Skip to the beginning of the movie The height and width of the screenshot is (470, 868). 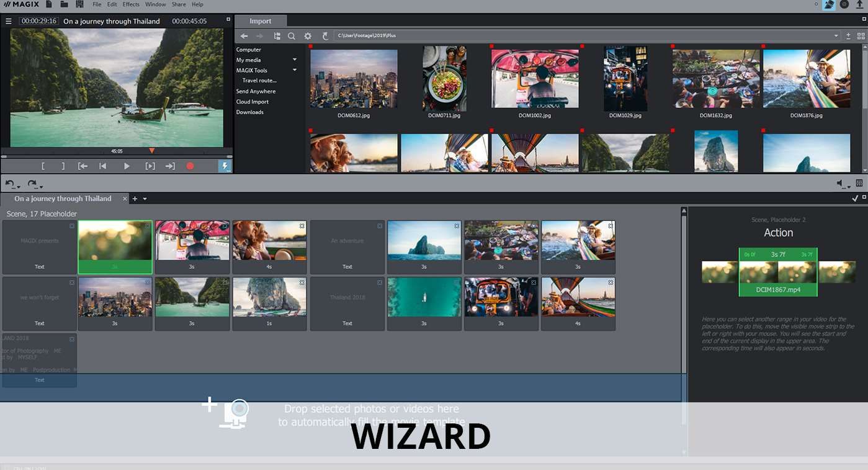pyautogui.click(x=103, y=166)
